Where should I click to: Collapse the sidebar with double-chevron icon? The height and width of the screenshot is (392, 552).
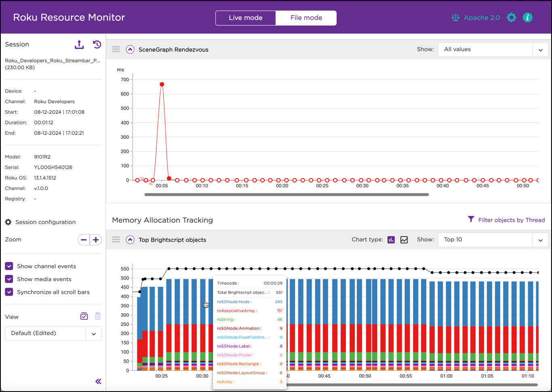pyautogui.click(x=98, y=382)
